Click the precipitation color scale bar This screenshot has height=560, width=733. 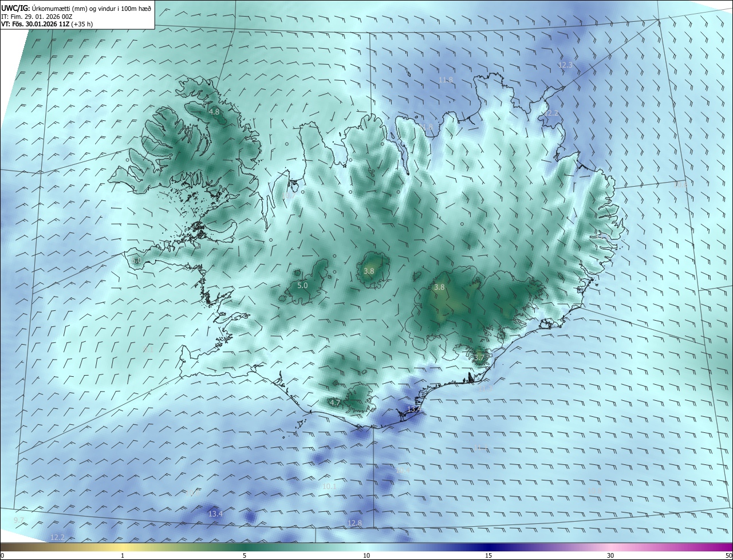tap(366, 547)
